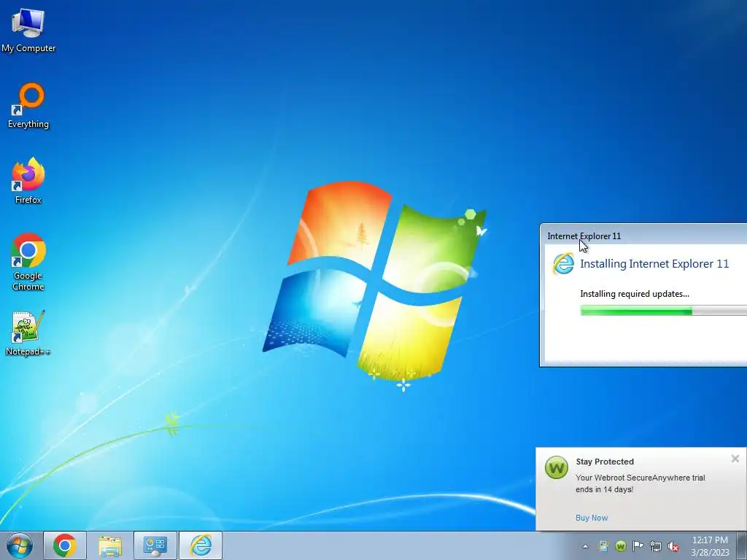This screenshot has width=747, height=560.
Task: Open the network status tray icon
Action: (x=656, y=546)
